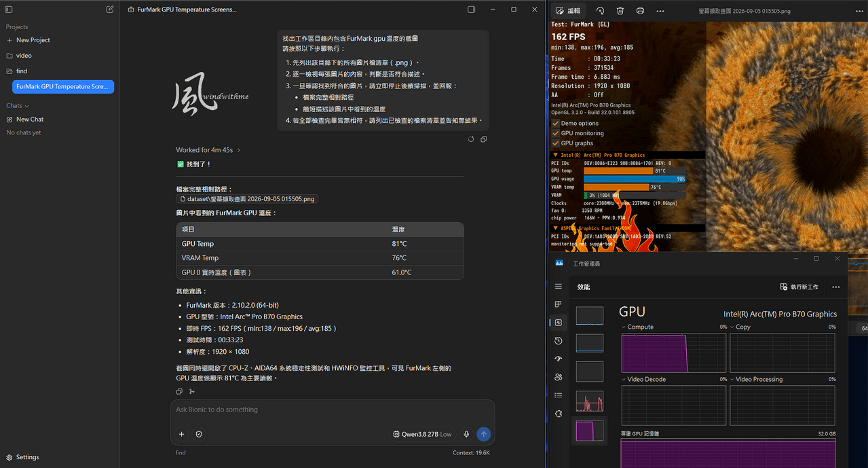The height and width of the screenshot is (468, 868).
Task: Start a new chat with the compose icon
Action: (x=110, y=10)
